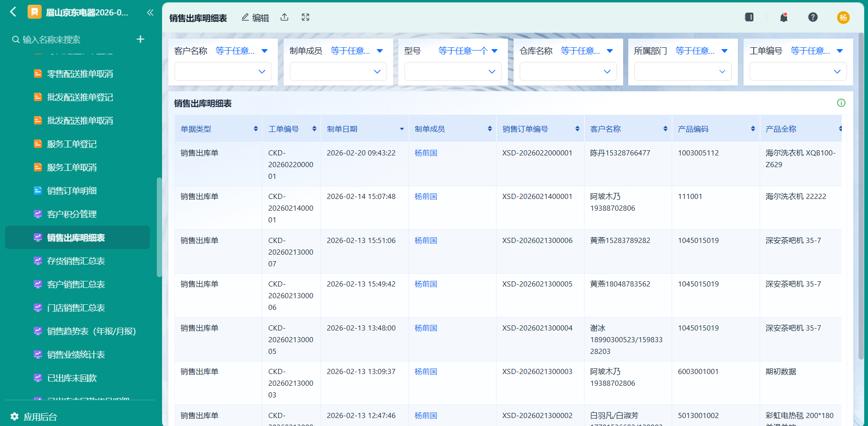Open 服务工单取消 in sidebar

(x=77, y=168)
